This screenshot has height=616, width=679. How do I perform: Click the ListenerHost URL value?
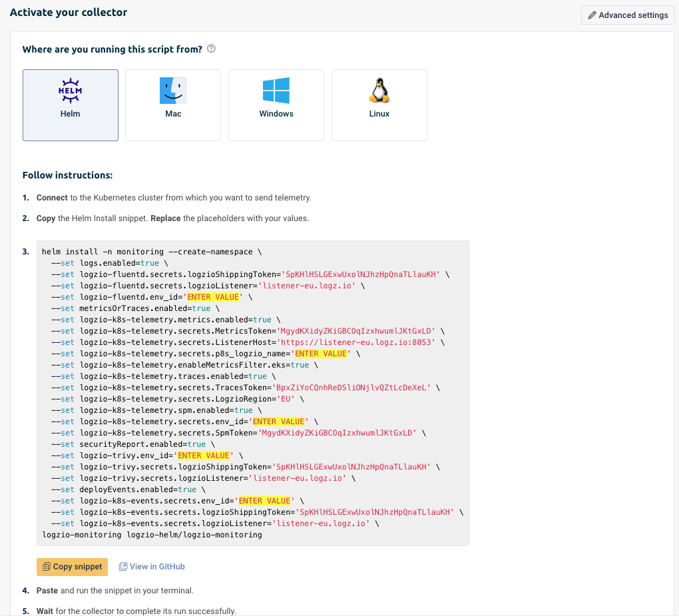pos(356,342)
